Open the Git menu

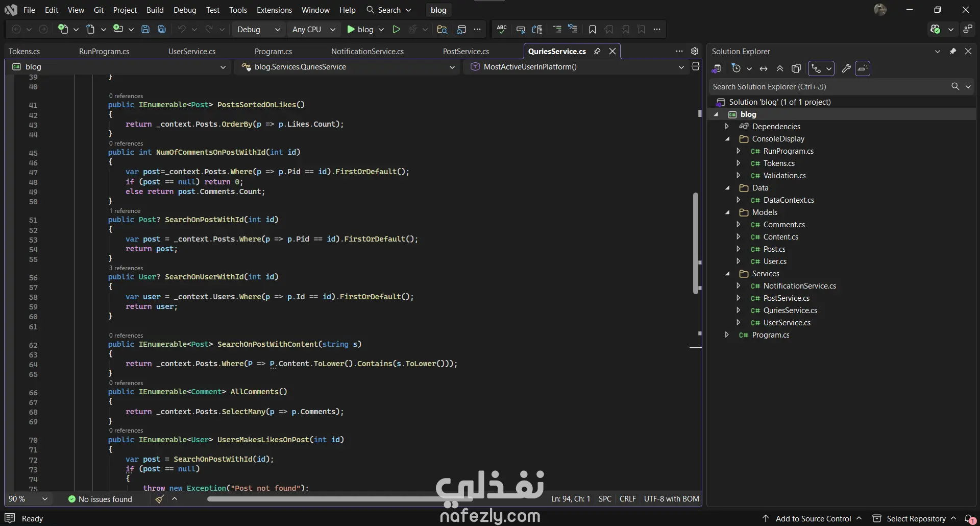(99, 10)
